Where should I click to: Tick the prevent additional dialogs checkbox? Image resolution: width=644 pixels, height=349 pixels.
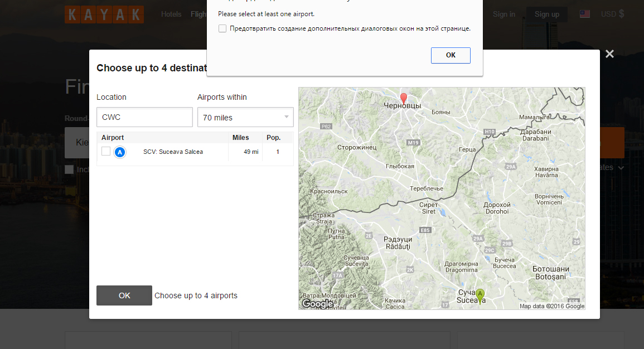(222, 28)
